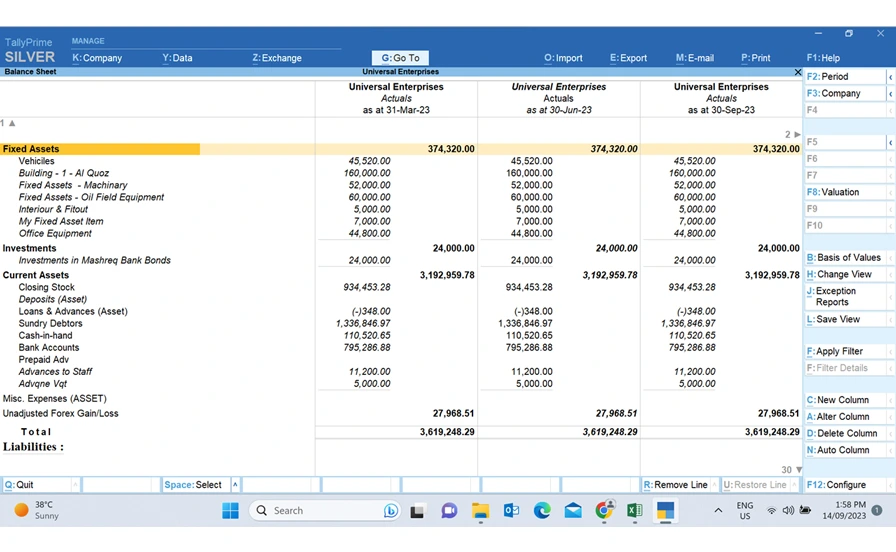Launch Microsoft Teams chat from taskbar

coord(449,510)
